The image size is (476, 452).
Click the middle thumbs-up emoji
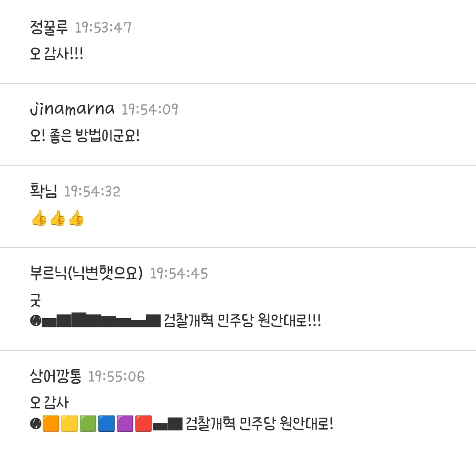pyautogui.click(x=57, y=218)
